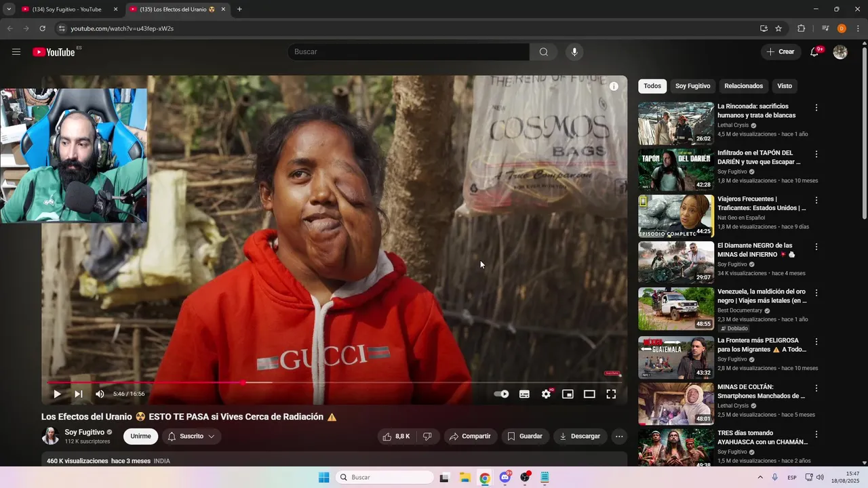Click the Crear button
The height and width of the screenshot is (488, 868).
(781, 52)
